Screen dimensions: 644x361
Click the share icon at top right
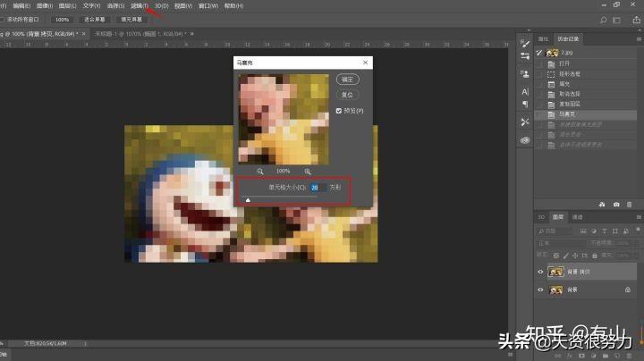pyautogui.click(x=636, y=20)
